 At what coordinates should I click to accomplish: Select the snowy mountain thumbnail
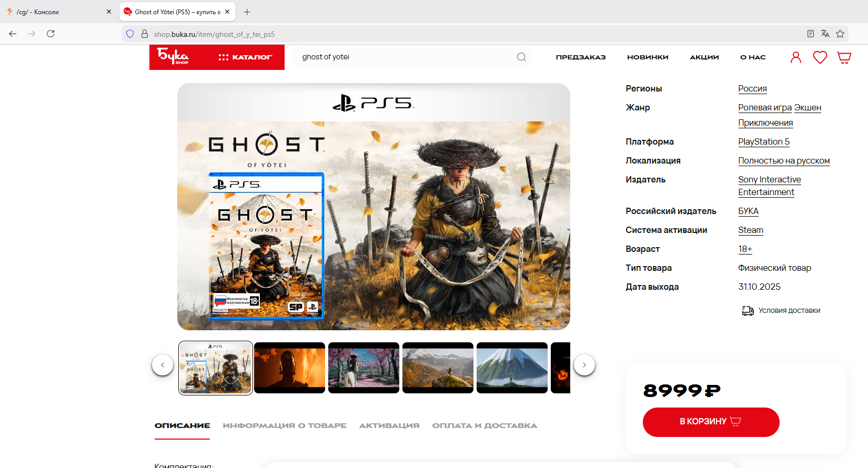coord(512,368)
